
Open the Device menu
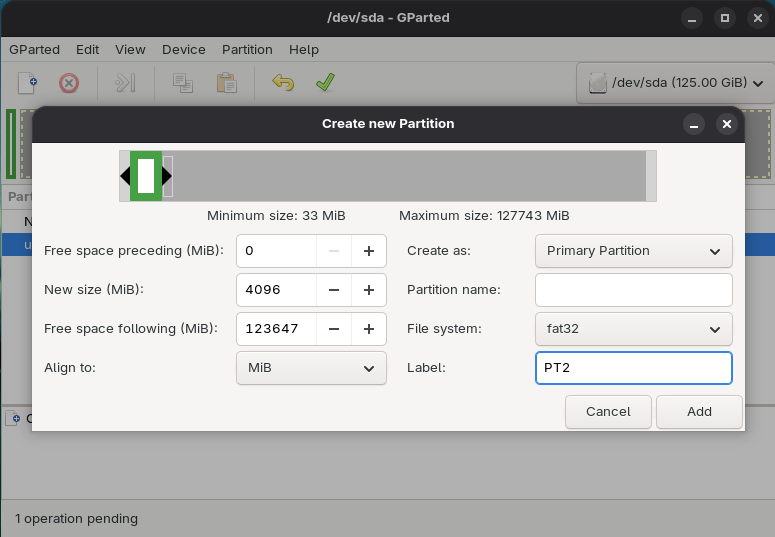tap(183, 49)
